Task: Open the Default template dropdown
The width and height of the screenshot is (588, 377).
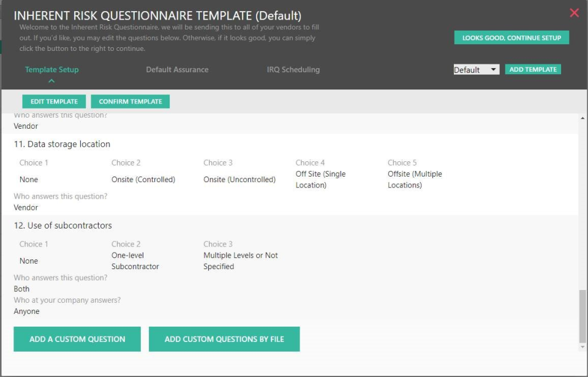Action: click(x=475, y=69)
